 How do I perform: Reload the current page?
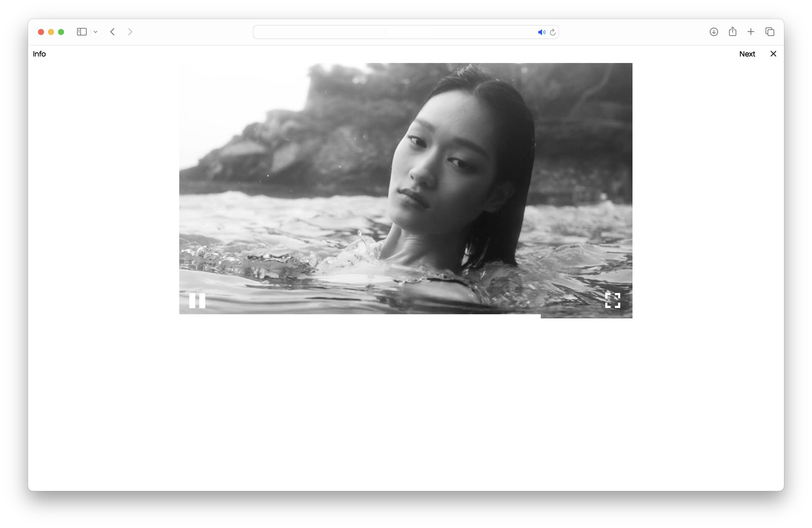coord(553,32)
